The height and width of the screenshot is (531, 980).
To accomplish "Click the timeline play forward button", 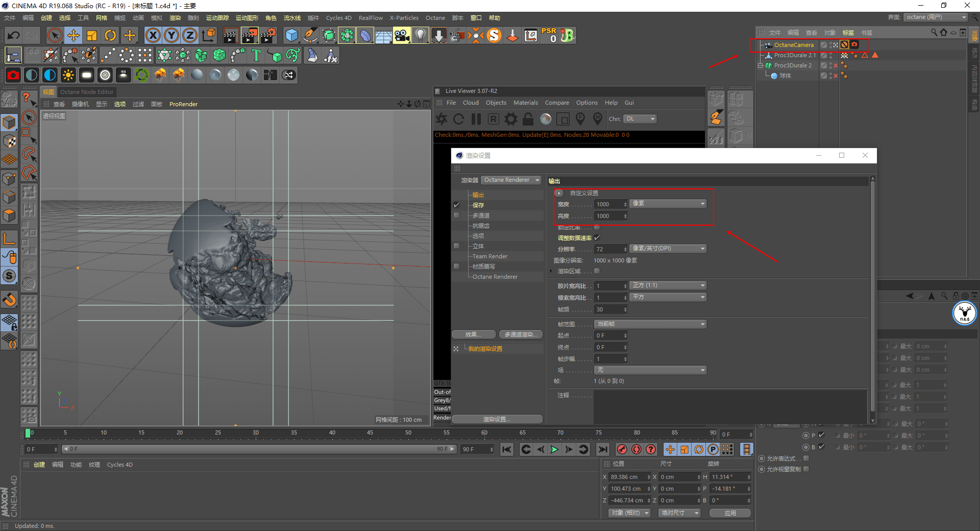I will pyautogui.click(x=554, y=449).
